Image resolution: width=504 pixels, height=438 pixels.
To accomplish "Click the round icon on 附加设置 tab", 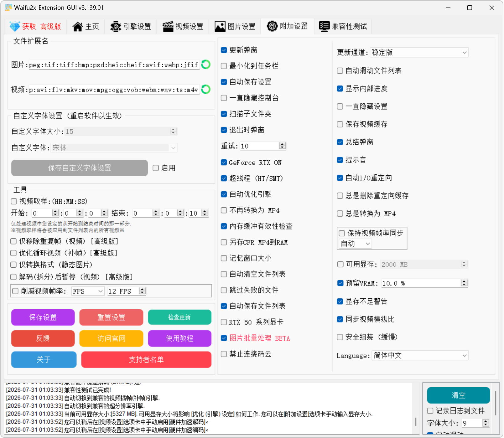I will pyautogui.click(x=272, y=26).
